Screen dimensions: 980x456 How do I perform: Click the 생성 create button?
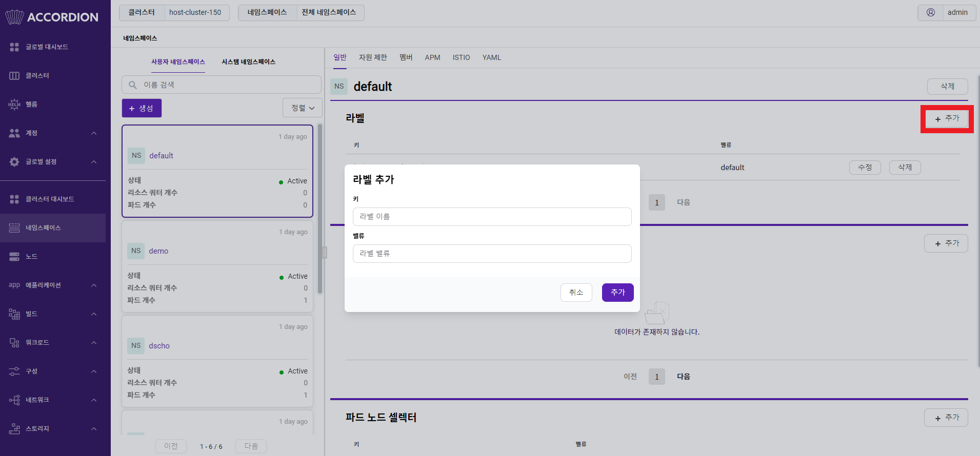tap(142, 108)
